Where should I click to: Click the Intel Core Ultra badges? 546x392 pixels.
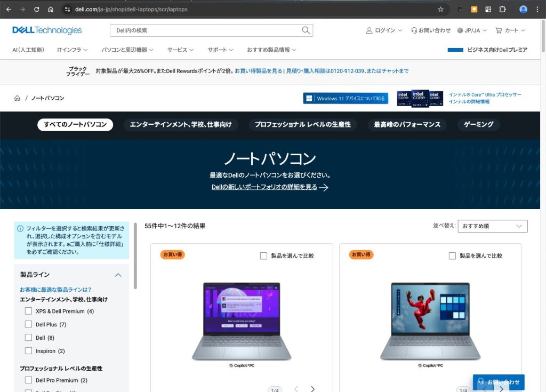click(420, 98)
